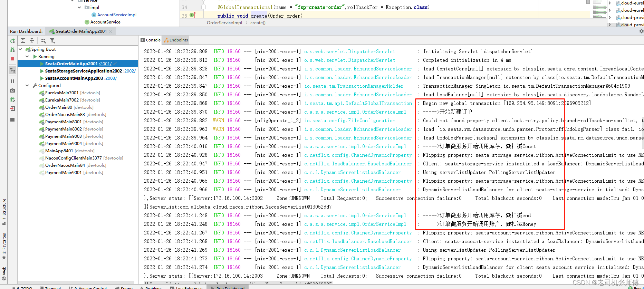This screenshot has height=289, width=644.
Task: Collapse the service folder in project tree
Action: 73,1
